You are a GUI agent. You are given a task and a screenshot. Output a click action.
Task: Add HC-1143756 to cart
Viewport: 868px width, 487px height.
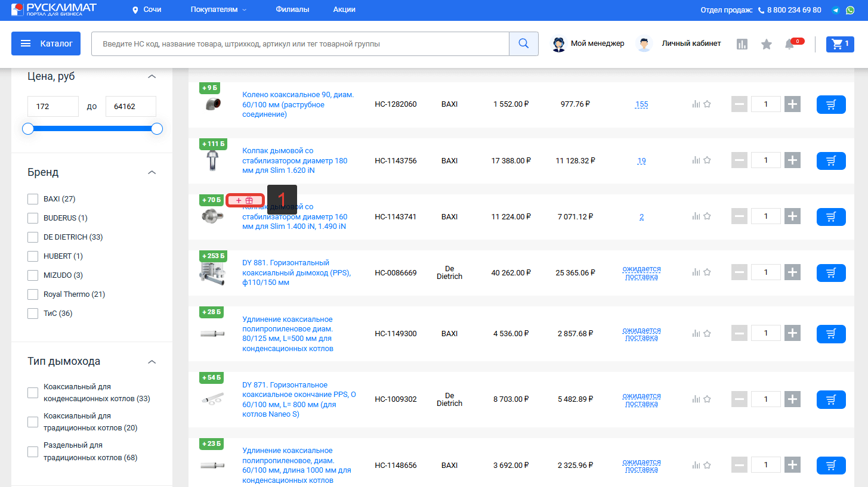point(831,160)
